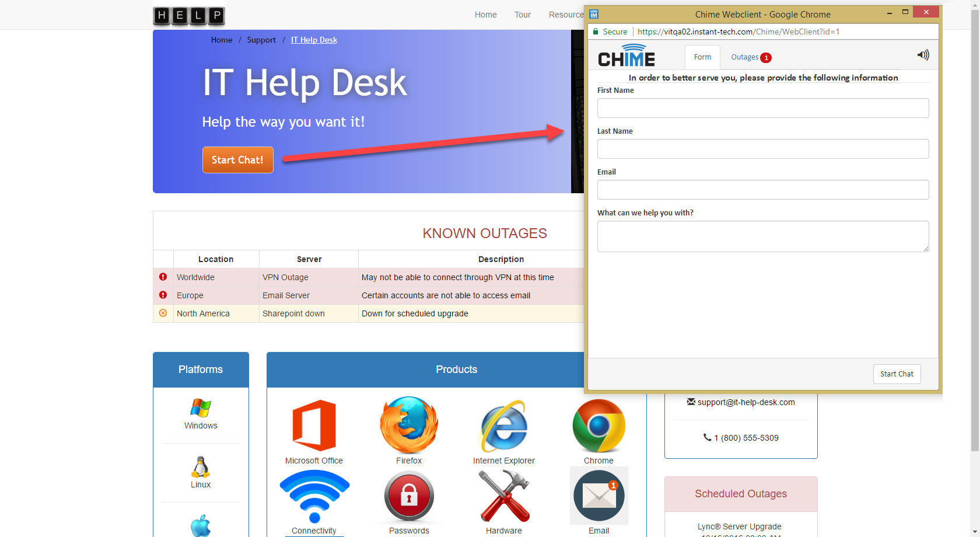Click the Description column header
Screen dimensions: 980x537
501,259
